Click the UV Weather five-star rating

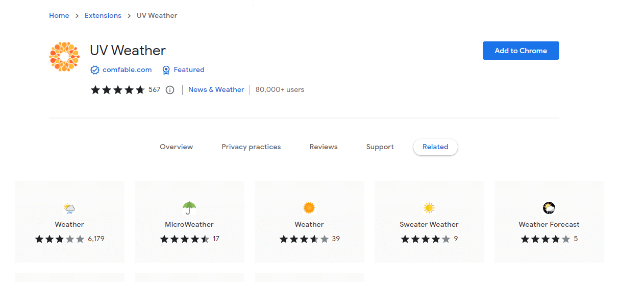tap(118, 90)
